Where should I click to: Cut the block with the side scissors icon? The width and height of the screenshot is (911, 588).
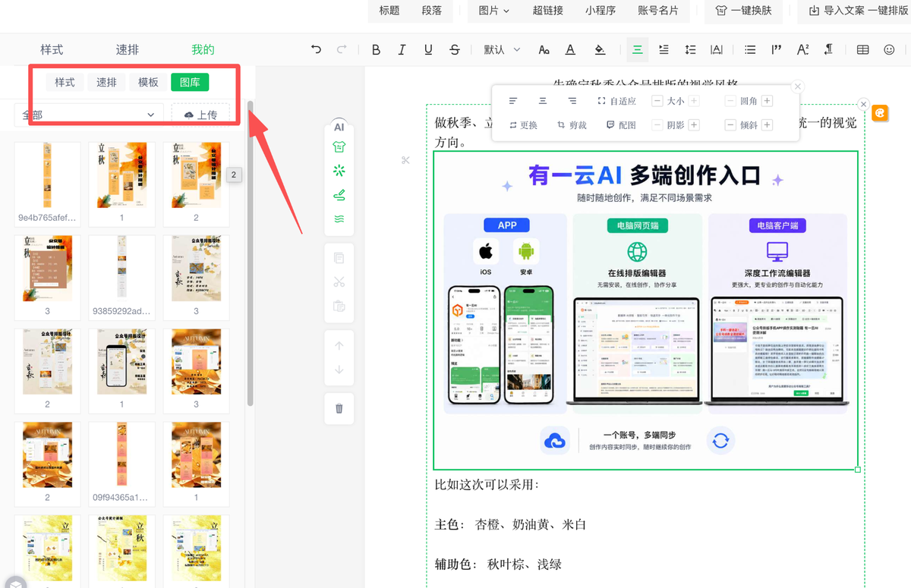[x=339, y=282]
